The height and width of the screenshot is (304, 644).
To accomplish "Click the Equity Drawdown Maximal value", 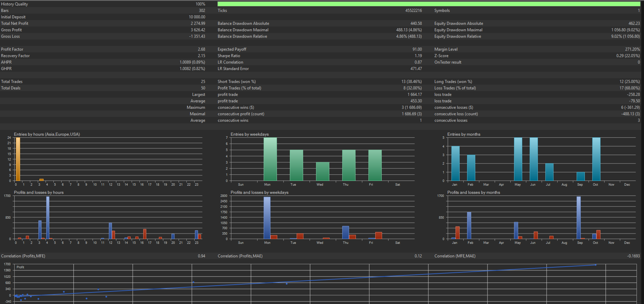I will coord(625,30).
